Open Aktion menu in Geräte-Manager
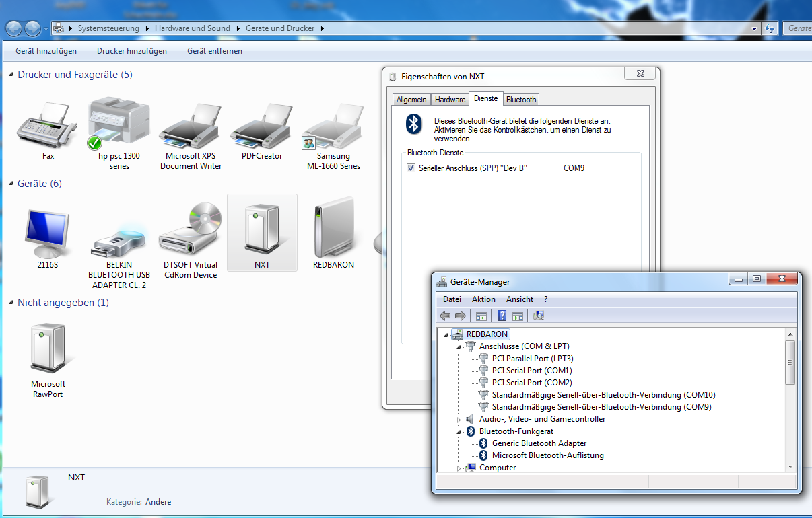This screenshot has height=518, width=812. click(483, 299)
